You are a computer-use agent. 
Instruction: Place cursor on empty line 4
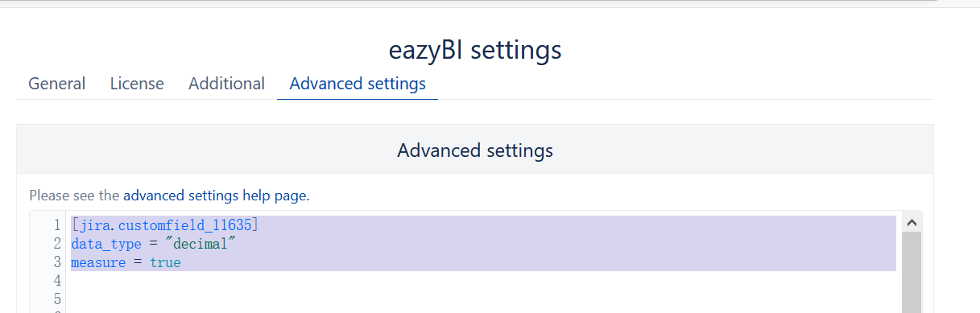point(483,281)
